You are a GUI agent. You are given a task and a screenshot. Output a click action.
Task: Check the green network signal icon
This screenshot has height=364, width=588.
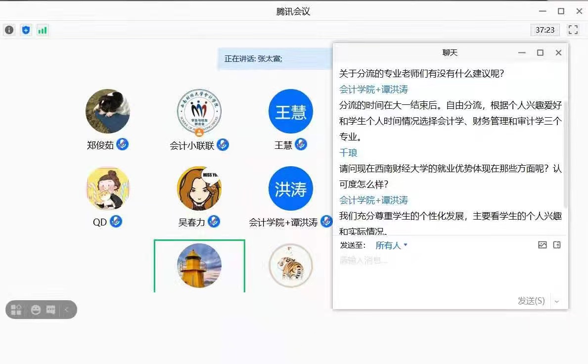(43, 30)
